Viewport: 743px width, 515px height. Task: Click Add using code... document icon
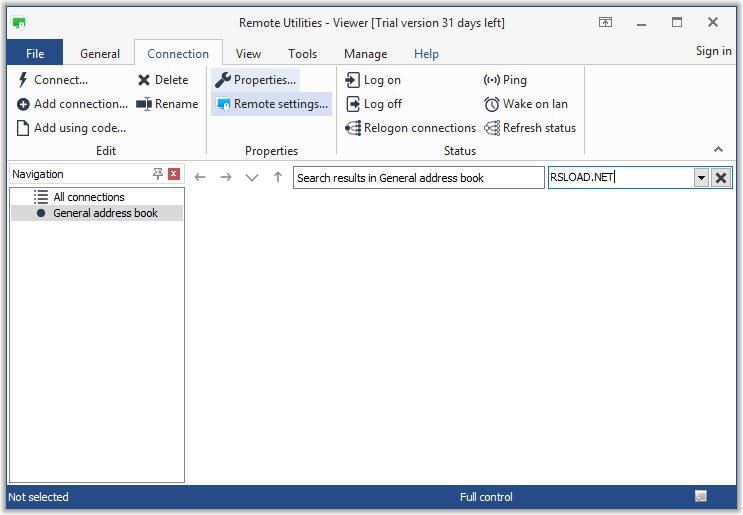point(23,128)
